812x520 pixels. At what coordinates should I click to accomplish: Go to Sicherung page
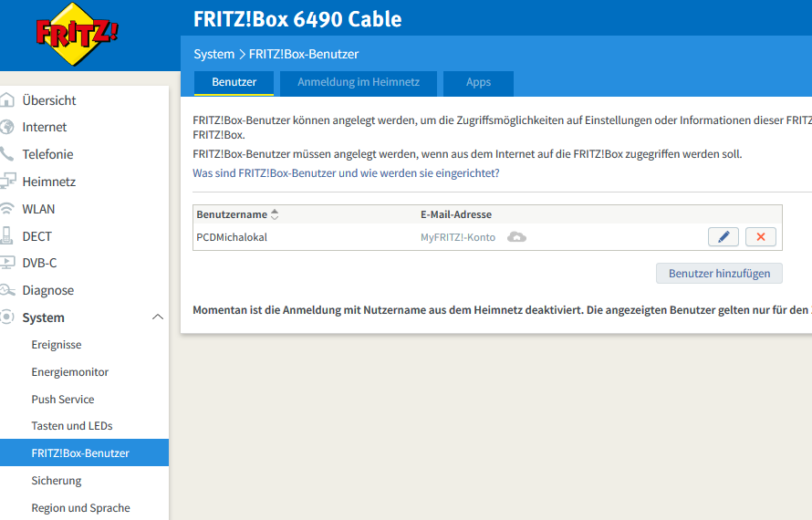click(x=57, y=480)
